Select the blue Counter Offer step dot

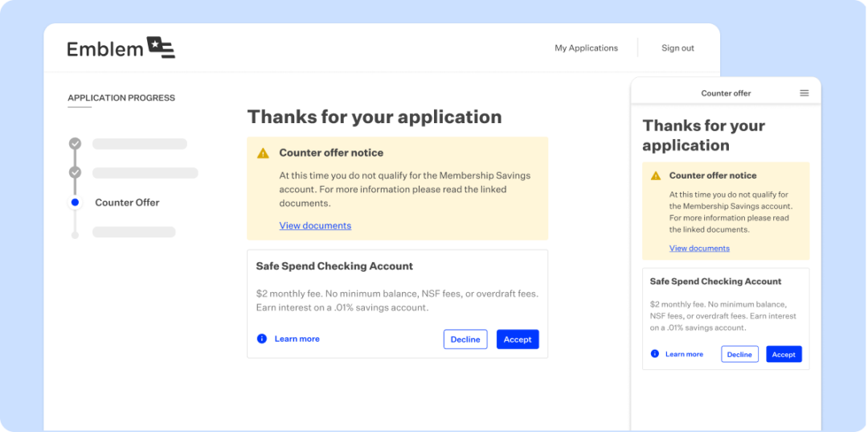click(x=75, y=203)
